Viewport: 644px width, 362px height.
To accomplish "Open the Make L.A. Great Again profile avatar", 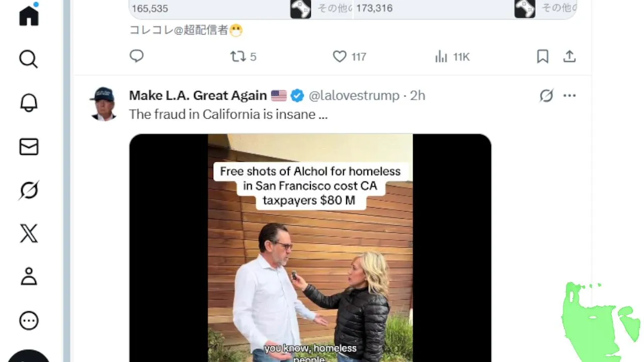I will (x=104, y=103).
